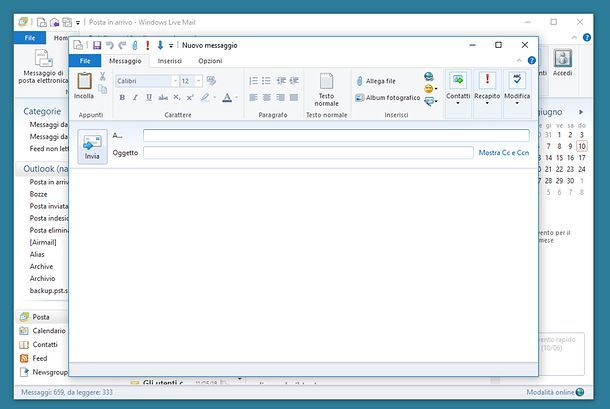Click the A... recipient picker button
The width and height of the screenshot is (610, 409).
pos(117,135)
